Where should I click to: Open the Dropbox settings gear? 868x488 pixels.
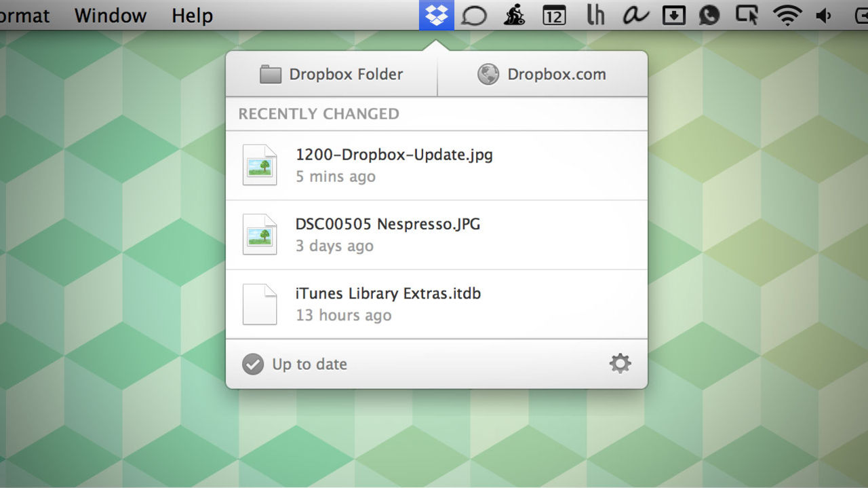[x=619, y=364]
